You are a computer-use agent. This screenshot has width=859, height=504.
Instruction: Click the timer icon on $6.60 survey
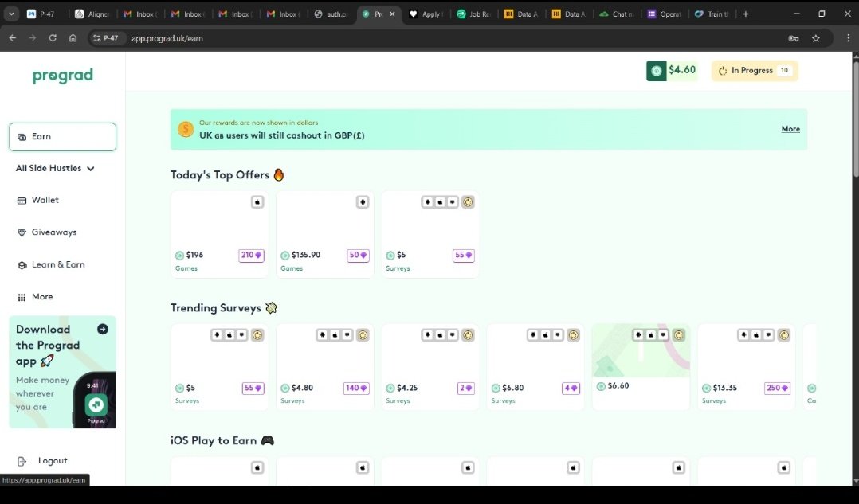678,335
